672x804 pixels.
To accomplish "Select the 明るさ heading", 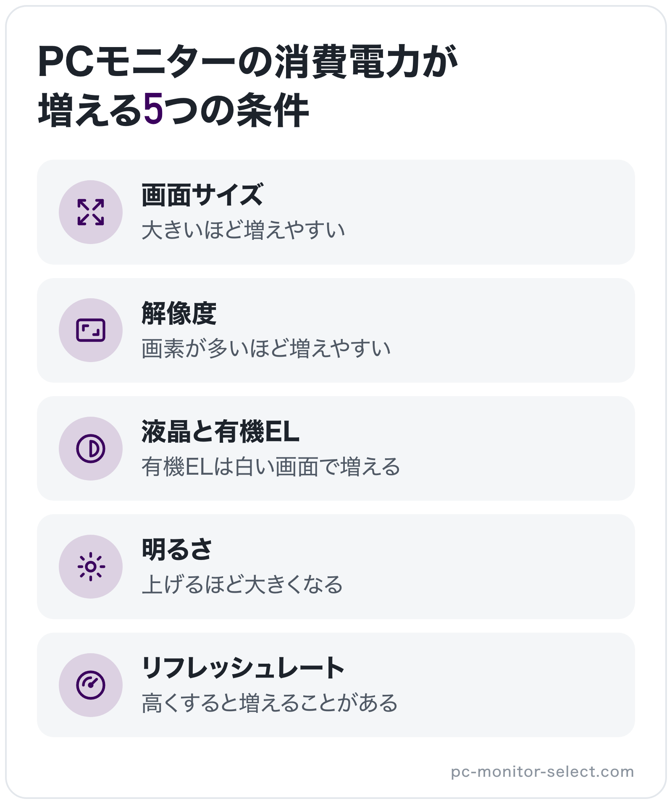I will [177, 549].
